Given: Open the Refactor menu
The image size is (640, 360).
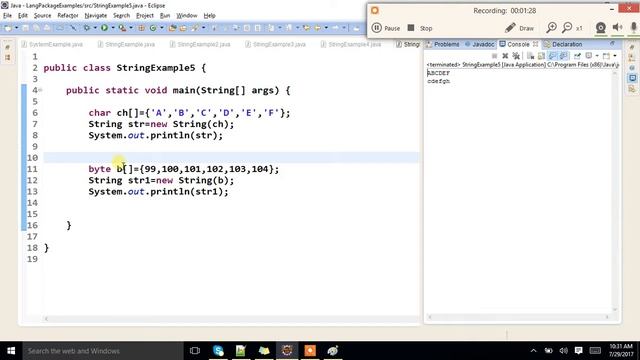Looking at the screenshot, I should pos(68,16).
